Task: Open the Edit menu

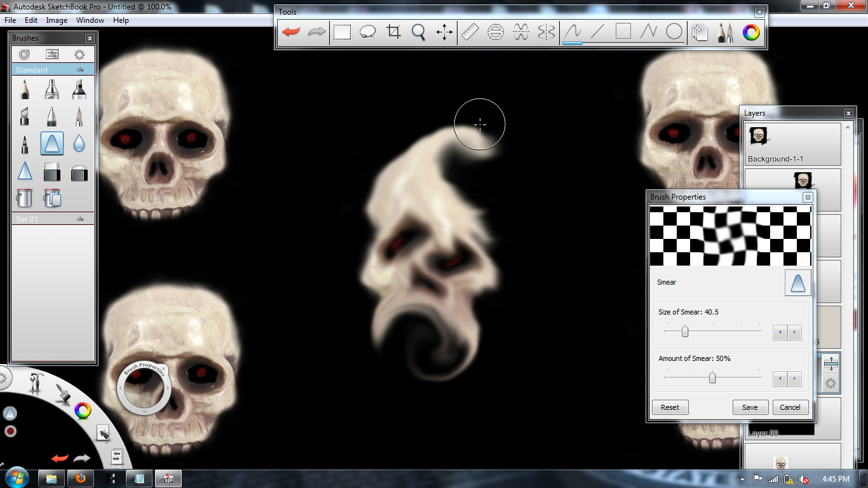Action: (x=31, y=20)
